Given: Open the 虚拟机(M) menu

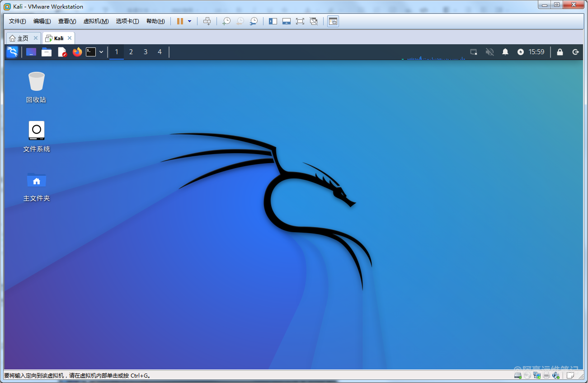Looking at the screenshot, I should pos(96,21).
